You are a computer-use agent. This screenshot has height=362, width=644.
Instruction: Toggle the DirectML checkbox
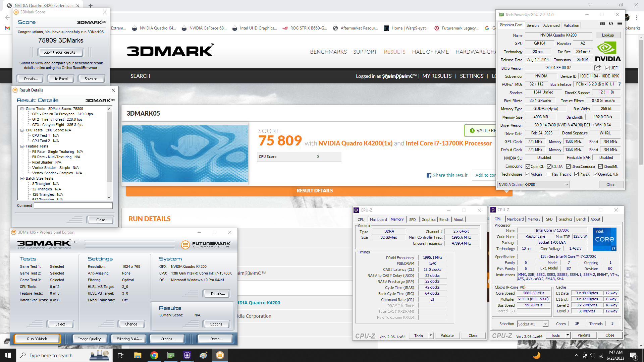pos(600,167)
